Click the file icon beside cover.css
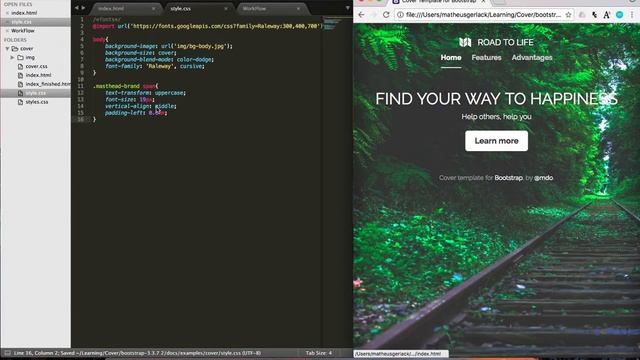The width and height of the screenshot is (640, 360). (20, 66)
